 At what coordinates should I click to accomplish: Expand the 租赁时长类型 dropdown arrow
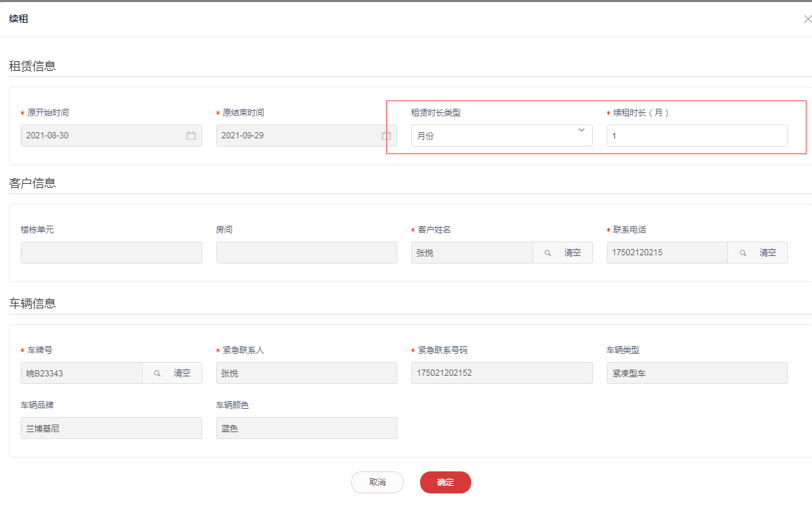[x=581, y=130]
